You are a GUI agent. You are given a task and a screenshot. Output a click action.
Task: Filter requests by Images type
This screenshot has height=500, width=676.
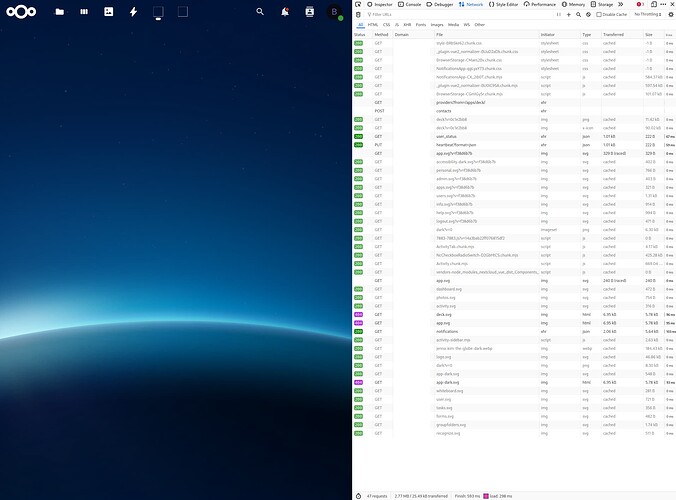pos(436,24)
